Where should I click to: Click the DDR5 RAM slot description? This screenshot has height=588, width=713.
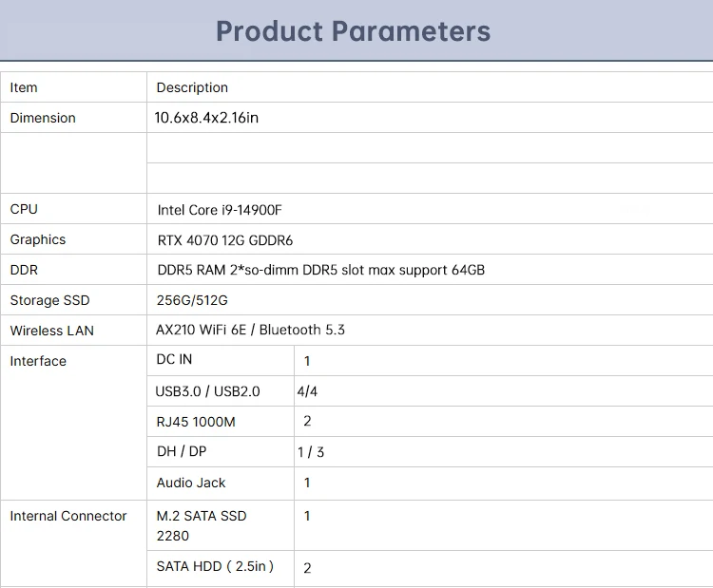(x=321, y=270)
